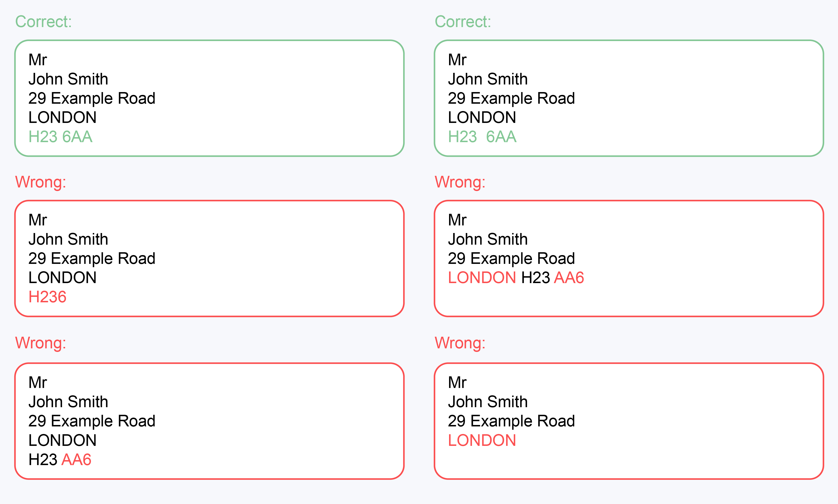Image resolution: width=838 pixels, height=504 pixels.
Task: Click black LONDON above the double-spaced green postcode
Action: click(x=482, y=117)
